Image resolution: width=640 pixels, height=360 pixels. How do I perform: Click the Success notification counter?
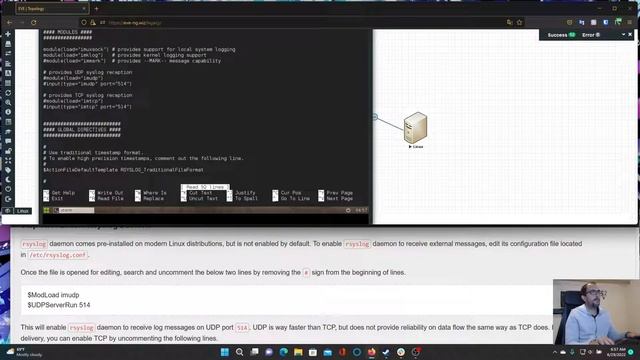click(x=561, y=35)
